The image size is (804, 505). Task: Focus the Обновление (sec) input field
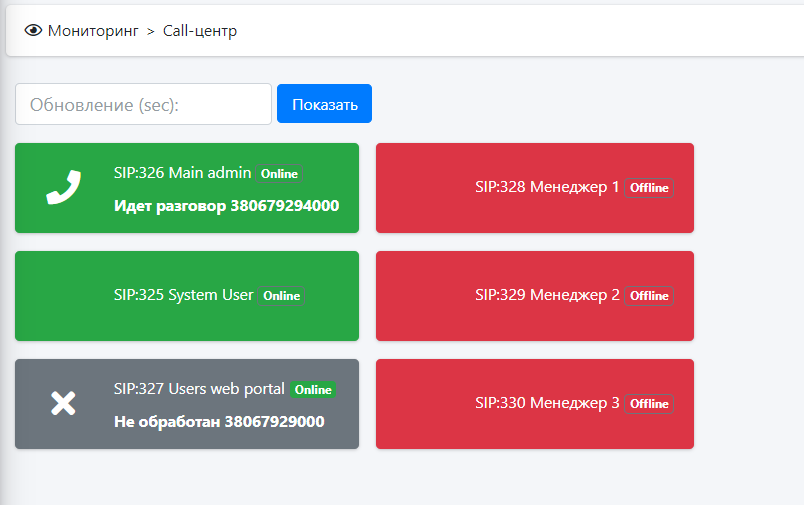click(x=143, y=104)
